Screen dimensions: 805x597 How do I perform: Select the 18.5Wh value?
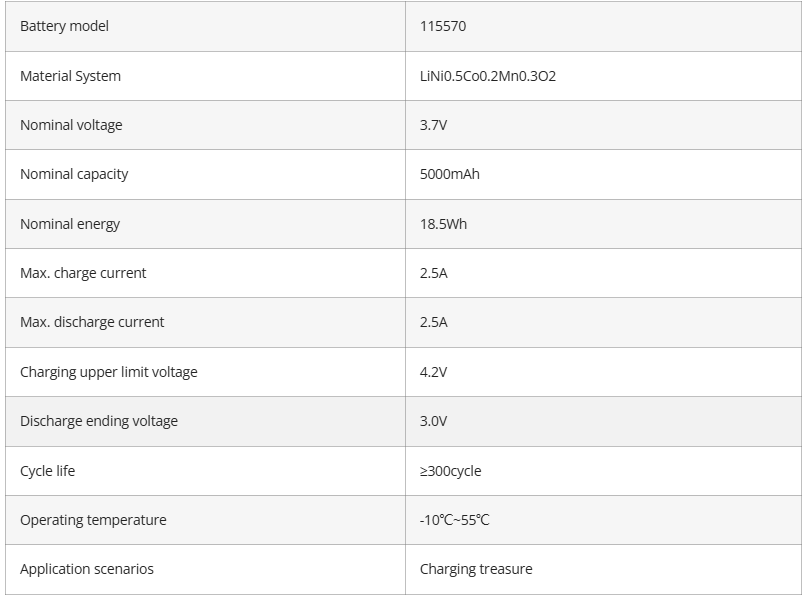(x=443, y=224)
